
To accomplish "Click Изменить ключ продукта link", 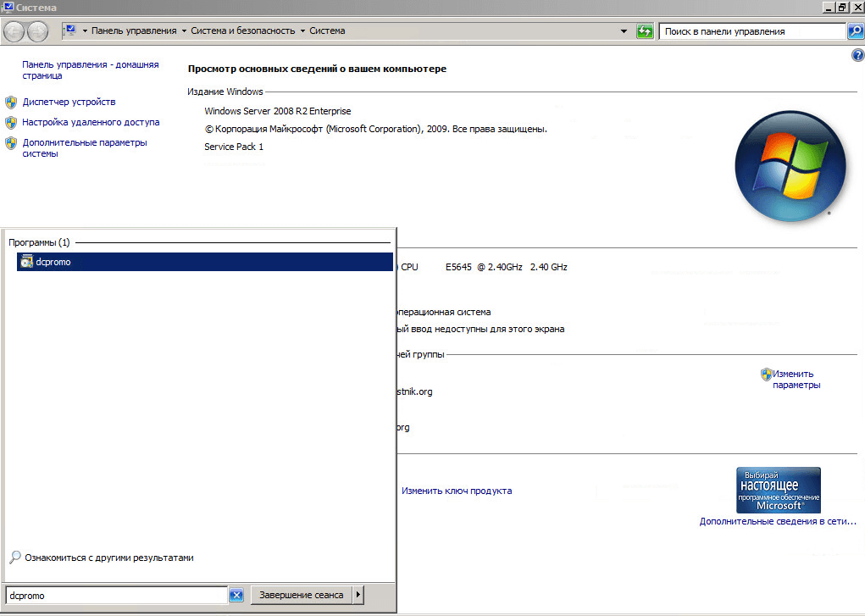I will coord(457,491).
